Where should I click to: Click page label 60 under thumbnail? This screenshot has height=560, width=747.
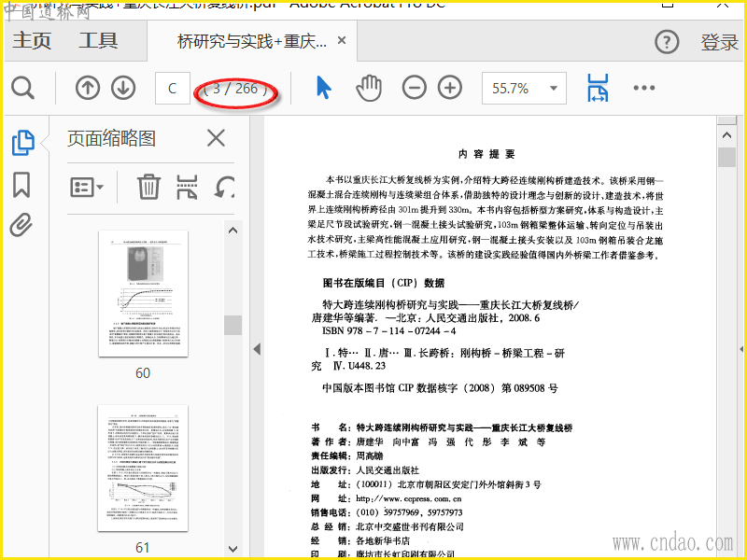pyautogui.click(x=143, y=372)
